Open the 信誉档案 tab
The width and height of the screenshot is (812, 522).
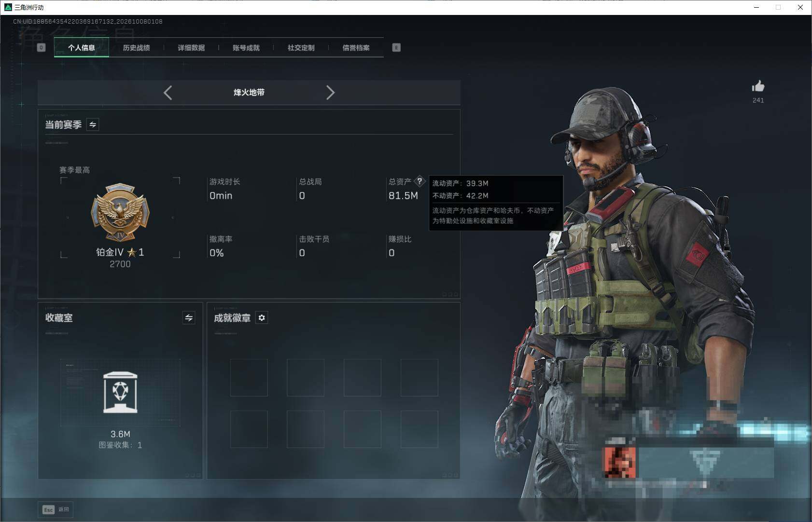(x=356, y=47)
